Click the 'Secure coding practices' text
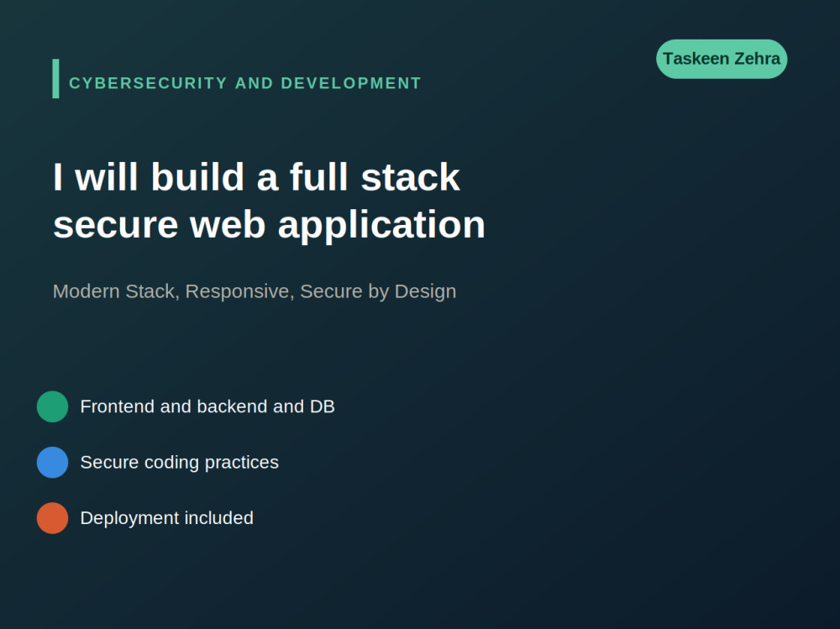840x629 pixels. 180,463
